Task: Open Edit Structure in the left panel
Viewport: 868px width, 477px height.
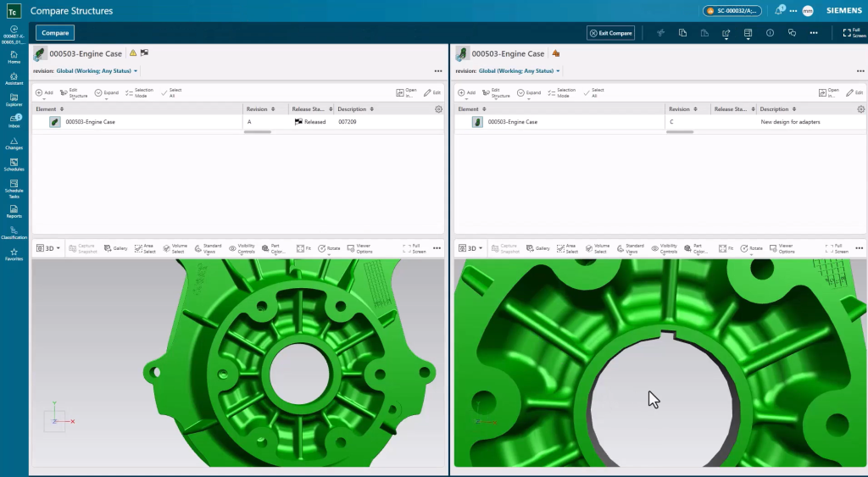Action: pyautogui.click(x=74, y=93)
